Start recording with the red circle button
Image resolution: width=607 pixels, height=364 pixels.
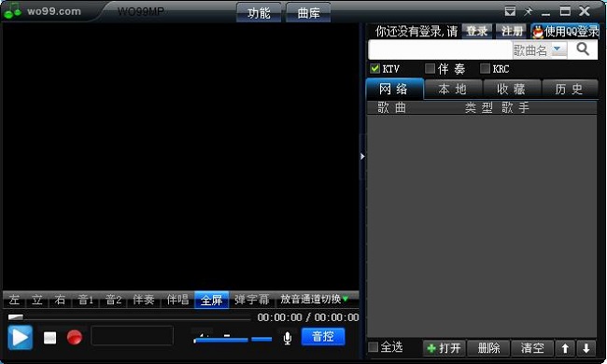point(75,337)
